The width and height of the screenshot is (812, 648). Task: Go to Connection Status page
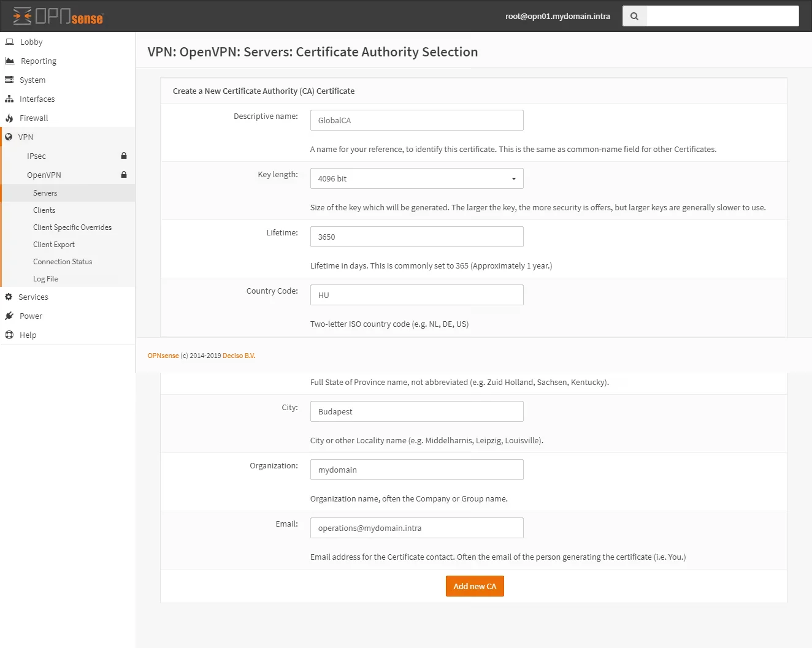pos(63,261)
